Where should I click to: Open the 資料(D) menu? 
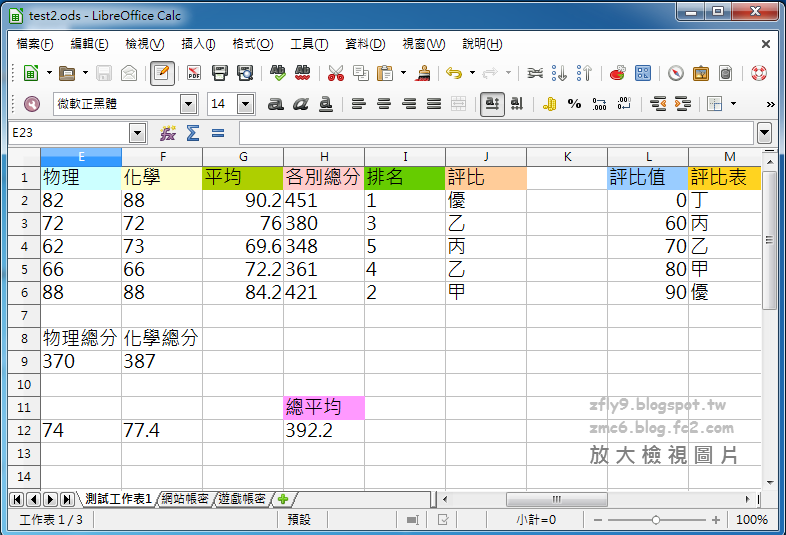point(365,44)
